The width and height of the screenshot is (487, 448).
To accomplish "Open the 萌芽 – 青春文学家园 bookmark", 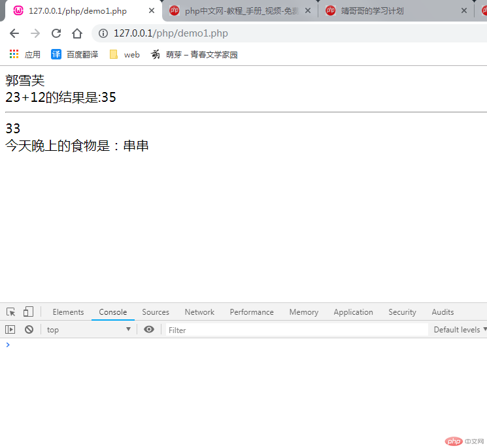I will (x=194, y=55).
